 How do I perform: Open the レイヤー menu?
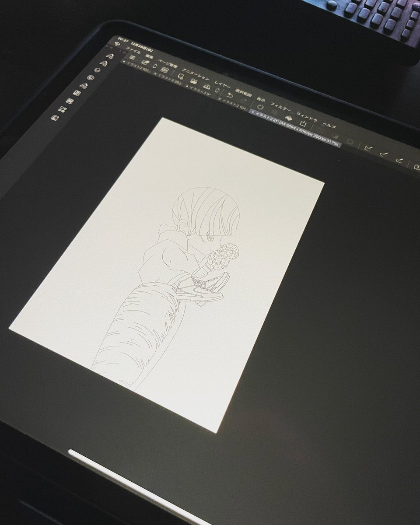click(222, 84)
